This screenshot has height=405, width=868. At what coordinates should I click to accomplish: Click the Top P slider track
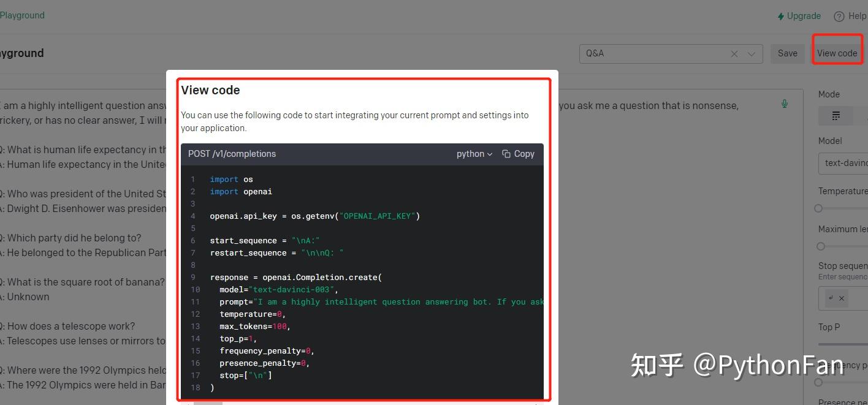[x=843, y=344]
